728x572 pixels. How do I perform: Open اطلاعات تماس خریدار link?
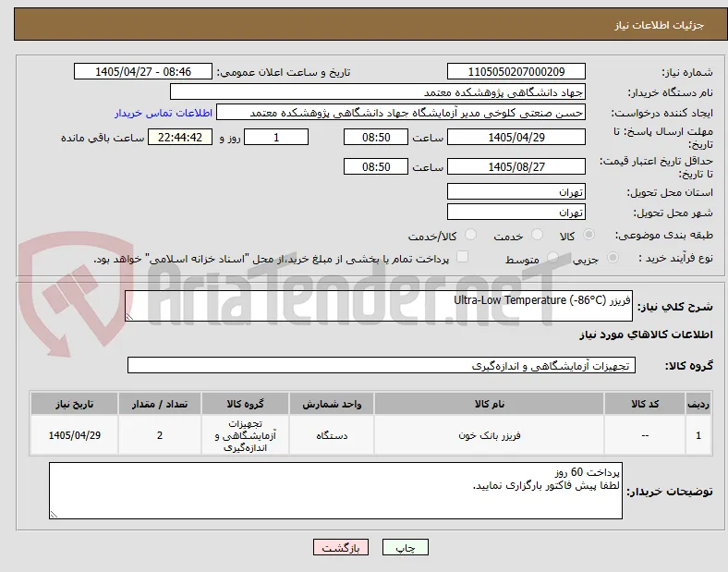point(164,113)
